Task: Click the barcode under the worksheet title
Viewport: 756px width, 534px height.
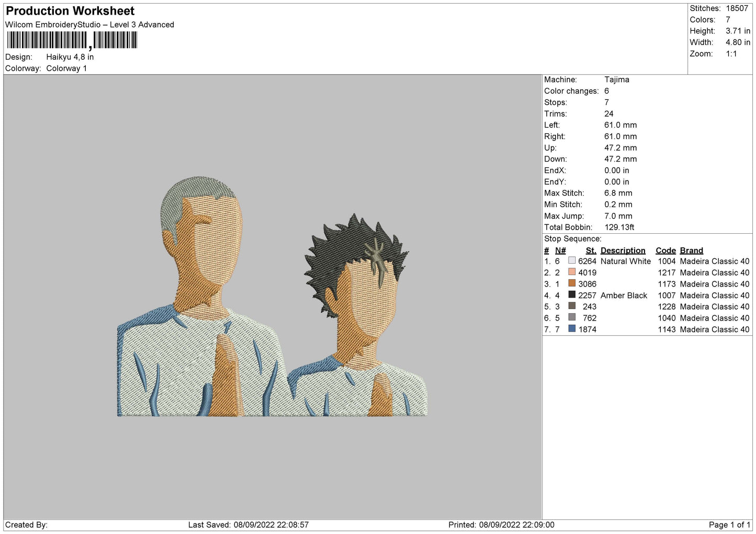Action: pyautogui.click(x=72, y=40)
